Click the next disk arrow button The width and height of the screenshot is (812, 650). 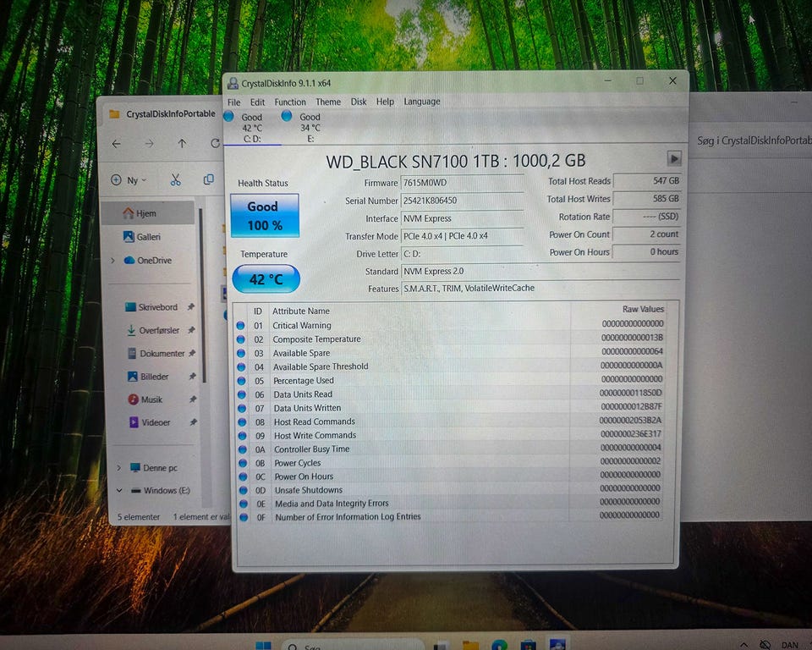click(674, 158)
